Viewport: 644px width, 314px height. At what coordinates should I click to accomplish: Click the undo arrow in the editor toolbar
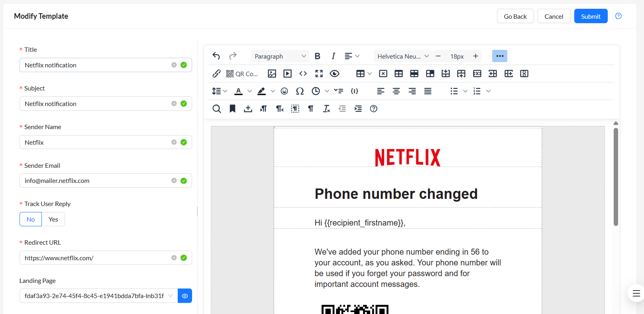coord(216,56)
